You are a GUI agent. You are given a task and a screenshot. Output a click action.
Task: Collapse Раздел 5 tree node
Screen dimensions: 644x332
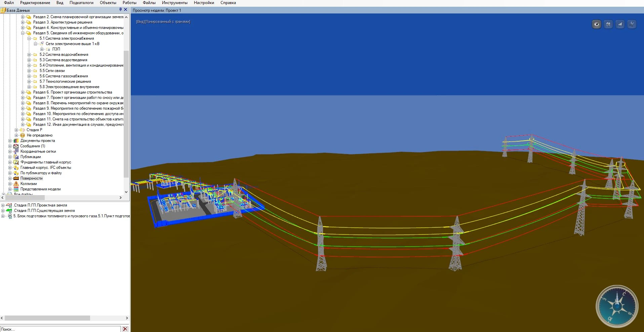[x=23, y=33]
